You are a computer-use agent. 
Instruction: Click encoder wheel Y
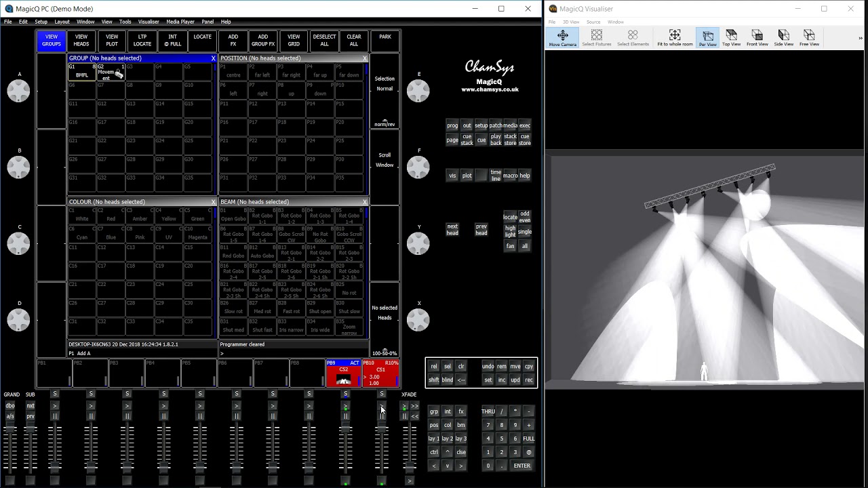[x=418, y=244]
